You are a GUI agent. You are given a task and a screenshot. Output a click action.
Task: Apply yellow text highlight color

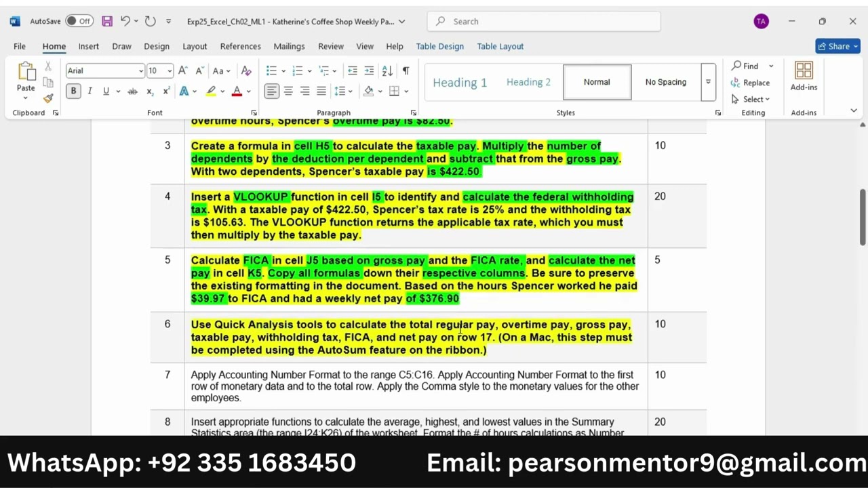(211, 91)
